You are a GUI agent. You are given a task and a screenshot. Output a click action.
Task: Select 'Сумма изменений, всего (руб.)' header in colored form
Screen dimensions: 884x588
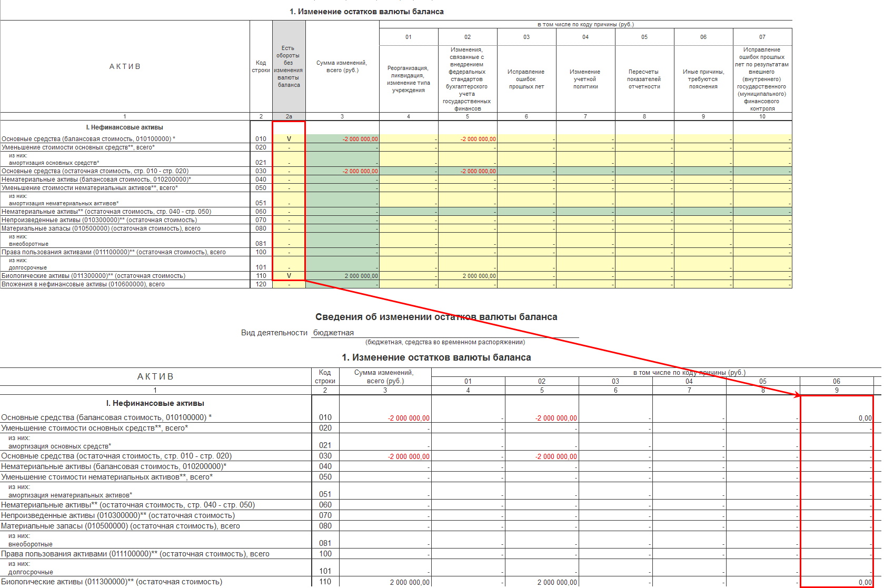[x=342, y=66]
